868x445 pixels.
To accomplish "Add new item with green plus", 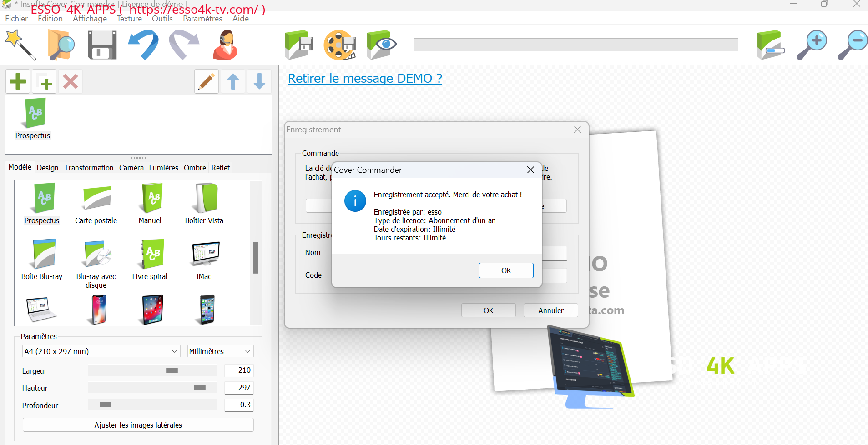I will coord(18,82).
